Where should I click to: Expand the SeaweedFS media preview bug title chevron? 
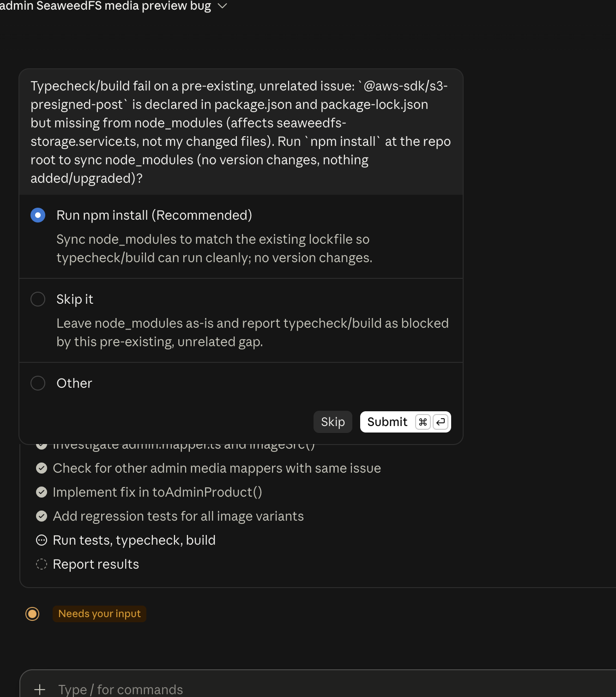(x=222, y=6)
